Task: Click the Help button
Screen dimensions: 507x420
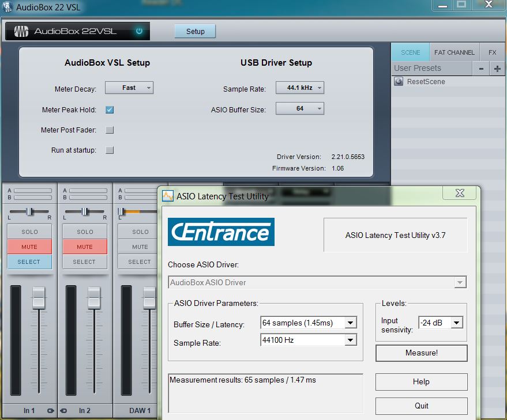Action: [x=421, y=382]
